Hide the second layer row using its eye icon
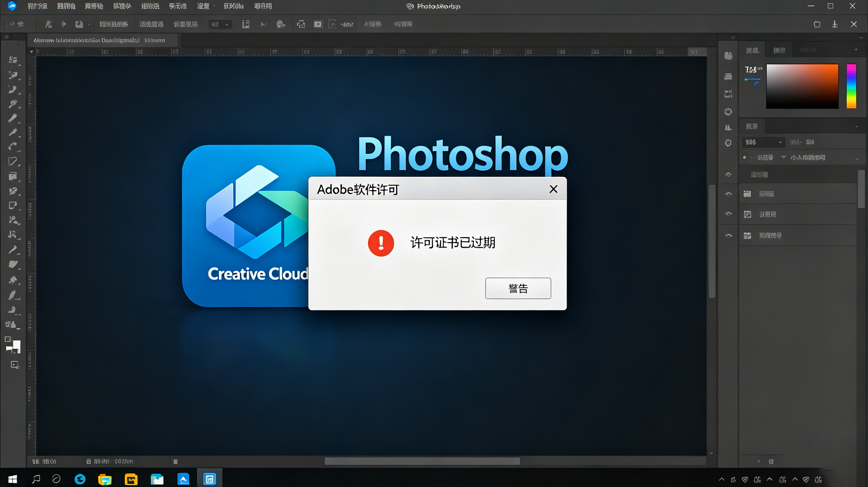Screen dimensions: 868x487 click(728, 214)
